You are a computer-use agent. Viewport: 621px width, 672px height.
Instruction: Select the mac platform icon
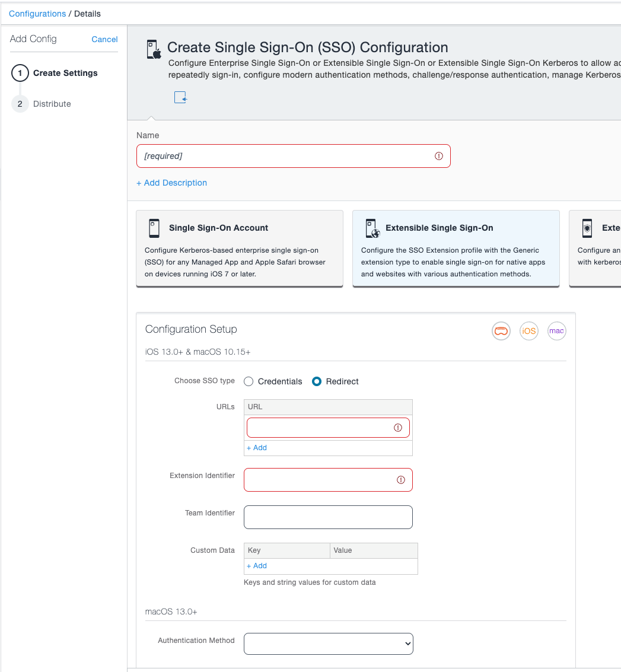coord(556,331)
